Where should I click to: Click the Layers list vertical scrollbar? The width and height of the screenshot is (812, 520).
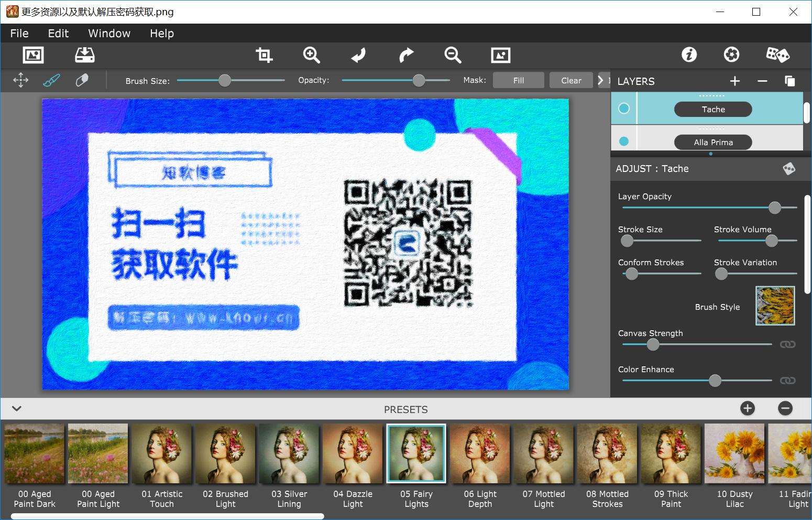tap(807, 113)
